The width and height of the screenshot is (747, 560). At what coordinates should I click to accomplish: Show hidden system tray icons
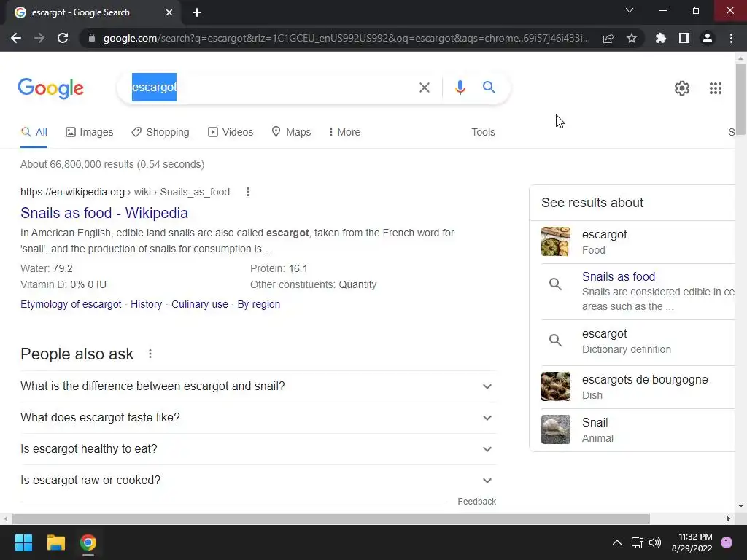click(x=616, y=542)
